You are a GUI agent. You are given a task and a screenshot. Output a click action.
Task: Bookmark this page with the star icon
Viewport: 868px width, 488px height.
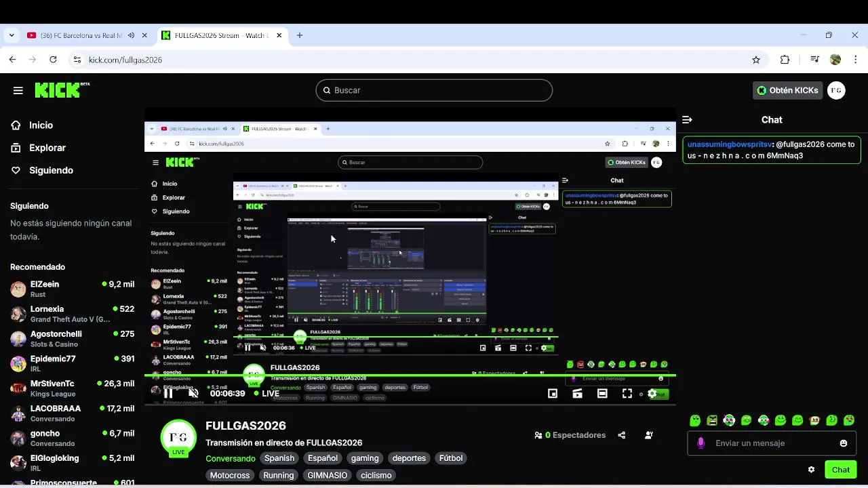[756, 60]
